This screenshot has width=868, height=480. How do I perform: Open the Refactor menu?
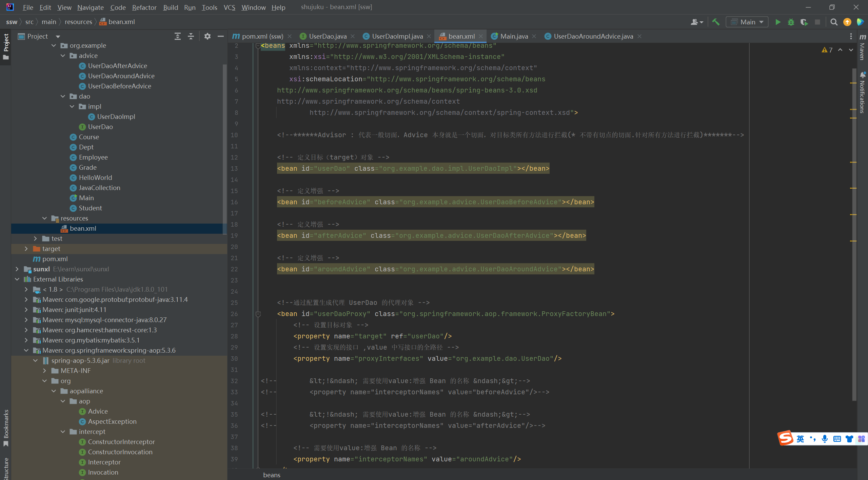(x=144, y=7)
